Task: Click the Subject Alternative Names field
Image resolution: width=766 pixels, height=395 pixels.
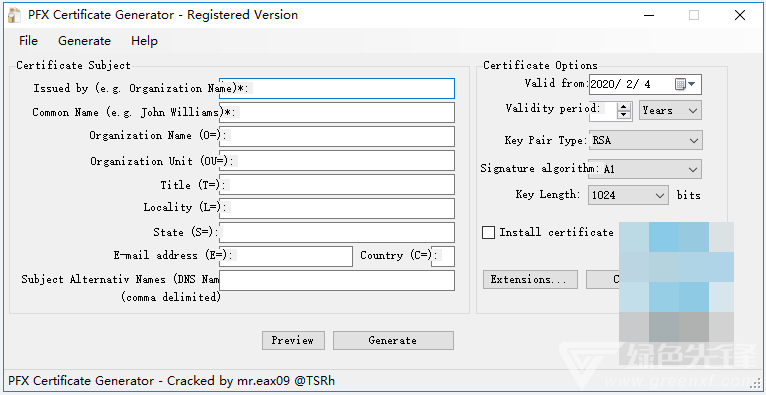Action: point(337,280)
